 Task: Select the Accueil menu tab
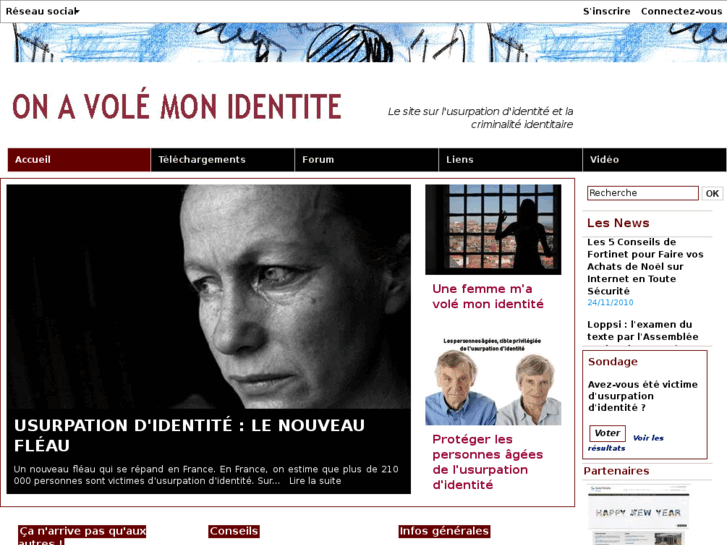pos(79,160)
